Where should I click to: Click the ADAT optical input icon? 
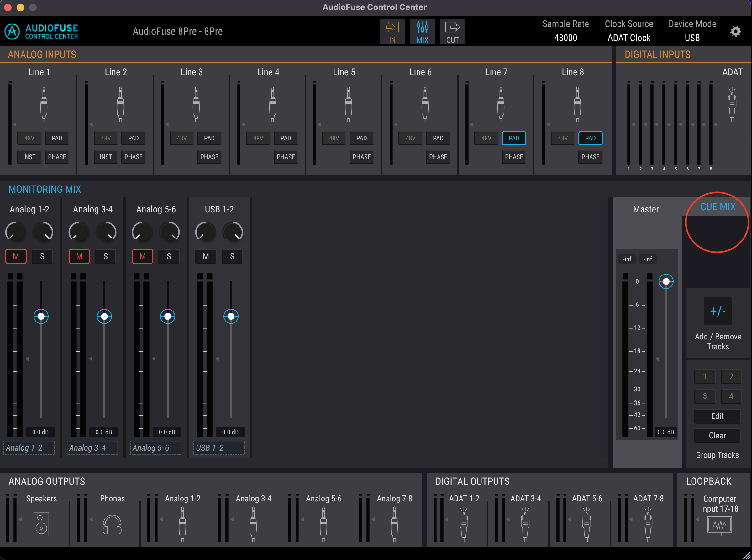coord(732,104)
